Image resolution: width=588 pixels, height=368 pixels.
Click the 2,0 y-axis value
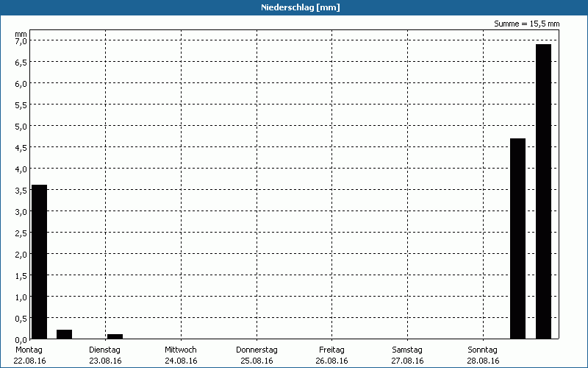[x=21, y=255]
